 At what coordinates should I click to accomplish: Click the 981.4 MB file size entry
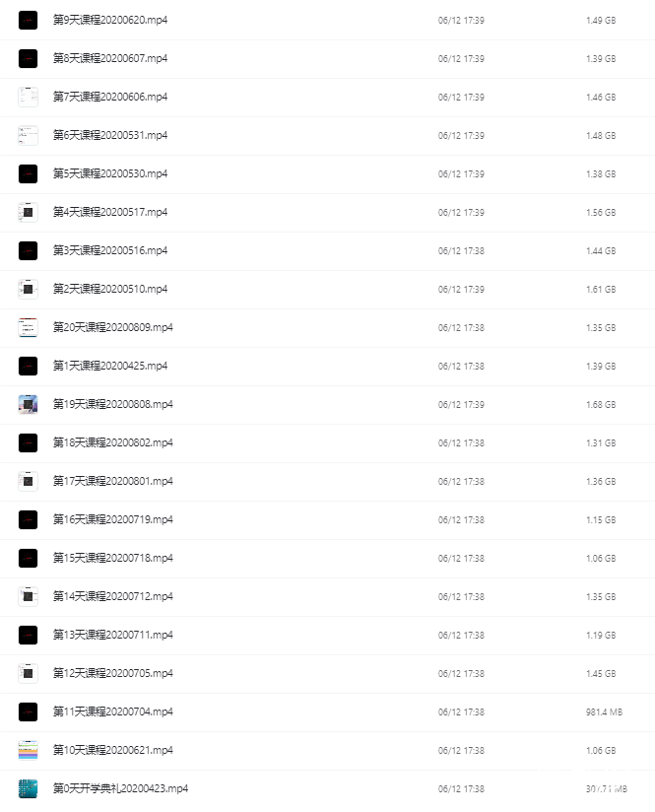click(604, 712)
